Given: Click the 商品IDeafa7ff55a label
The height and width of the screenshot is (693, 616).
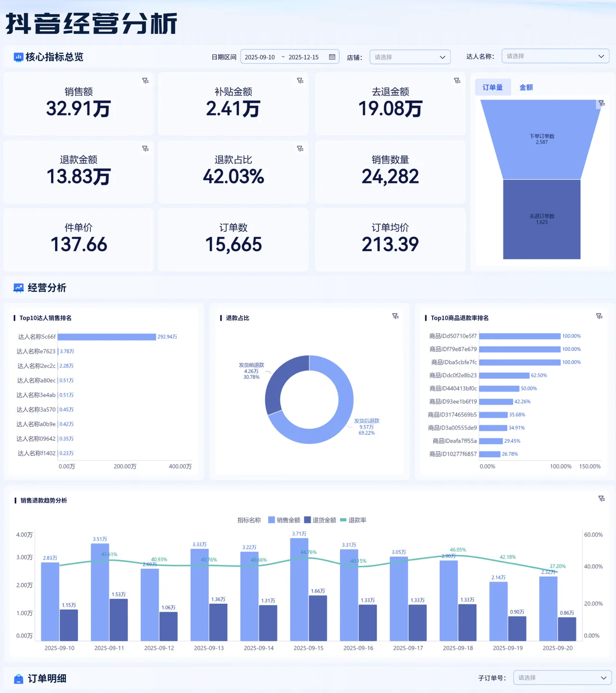Looking at the screenshot, I should tap(455, 441).
